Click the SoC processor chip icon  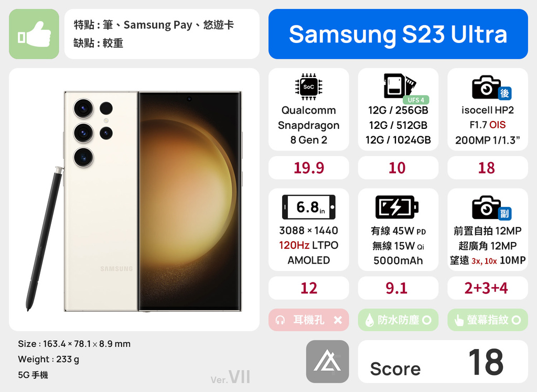[x=308, y=87]
